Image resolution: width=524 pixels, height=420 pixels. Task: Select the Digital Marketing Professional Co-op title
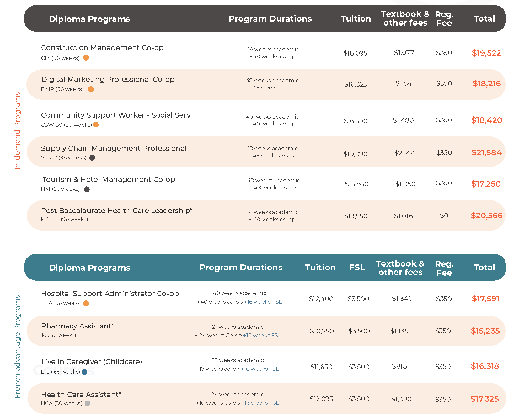coord(108,79)
